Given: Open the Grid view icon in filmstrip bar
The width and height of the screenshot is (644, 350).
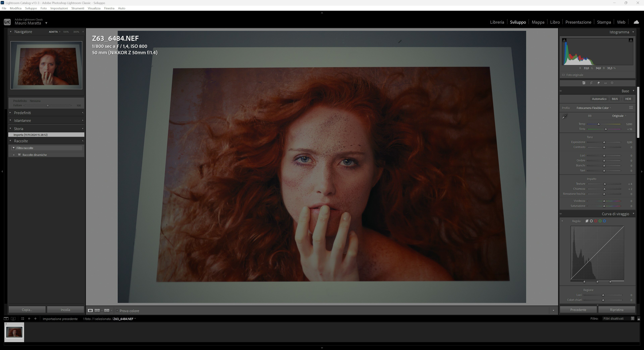Looking at the screenshot, I should click(x=22, y=319).
